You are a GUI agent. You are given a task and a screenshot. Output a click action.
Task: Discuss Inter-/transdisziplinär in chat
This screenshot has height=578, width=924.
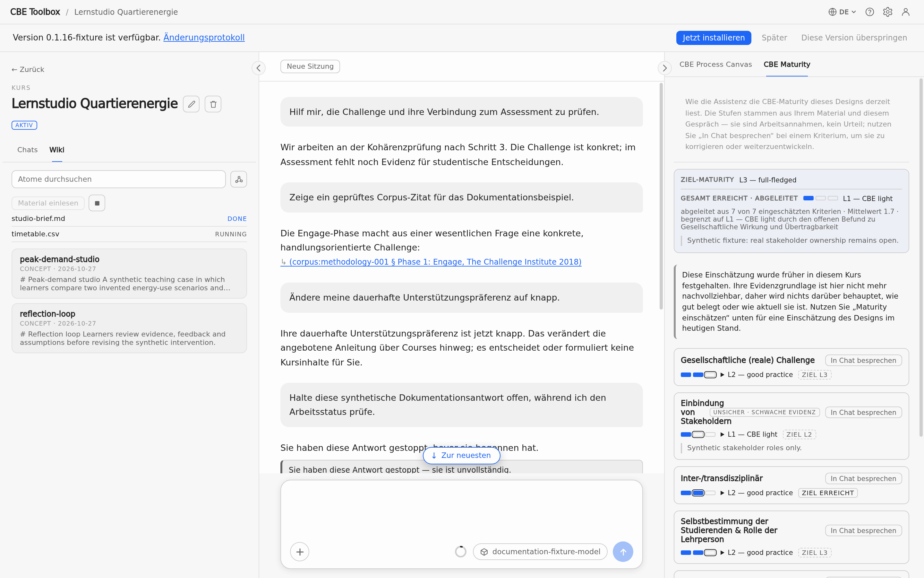(863, 478)
